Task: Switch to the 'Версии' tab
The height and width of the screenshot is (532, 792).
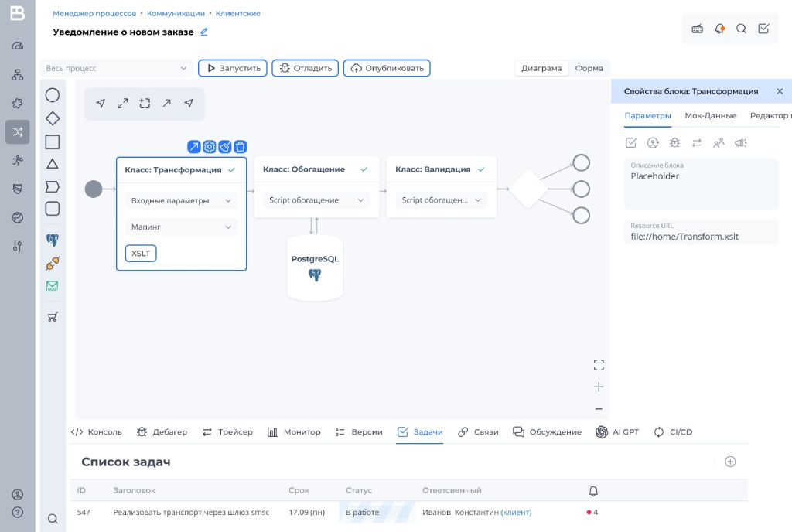Action: click(x=359, y=432)
